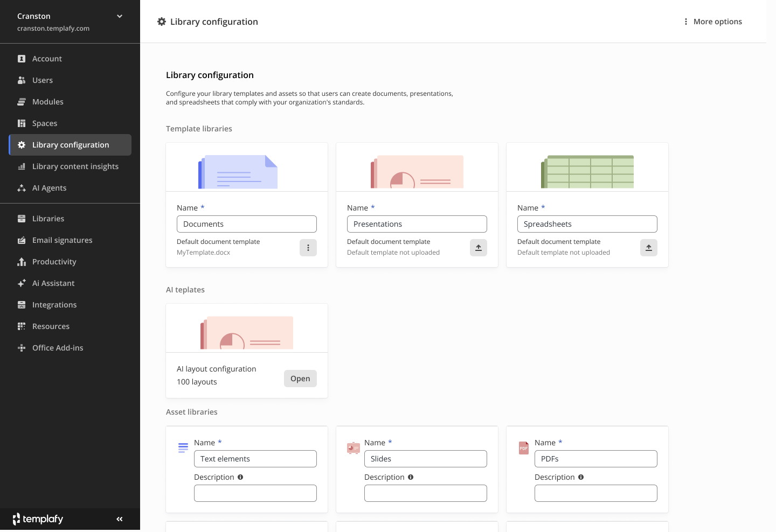Navigate to Email signatures
Image resolution: width=776 pixels, height=532 pixels.
coord(70,240)
